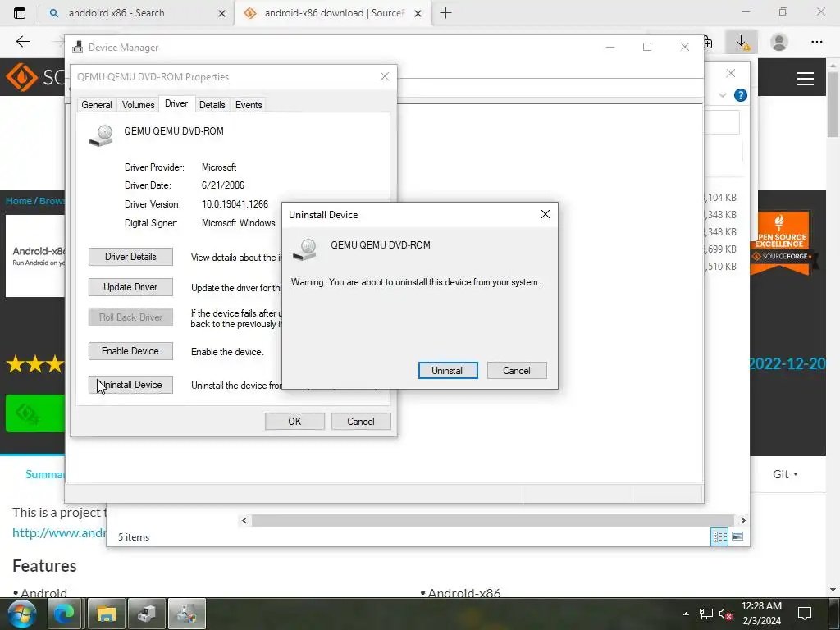Close the QEMU DVD-ROM Properties dialog
The height and width of the screenshot is (630, 840).
(x=384, y=76)
